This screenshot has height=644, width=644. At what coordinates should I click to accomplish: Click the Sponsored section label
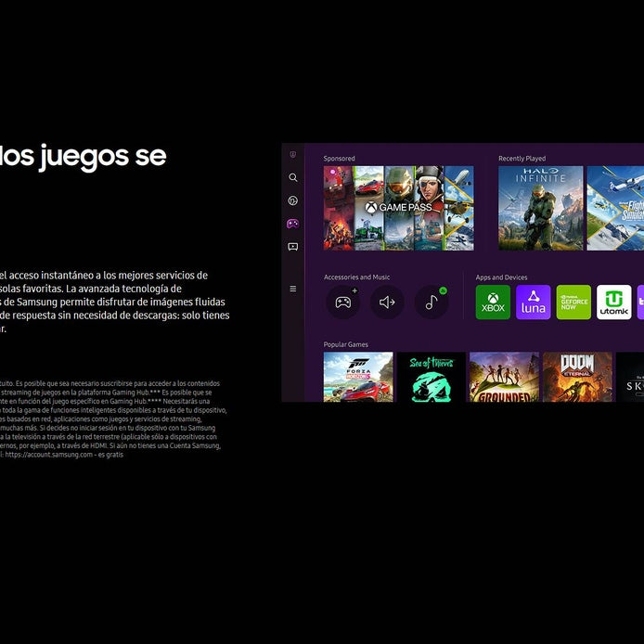click(x=339, y=159)
